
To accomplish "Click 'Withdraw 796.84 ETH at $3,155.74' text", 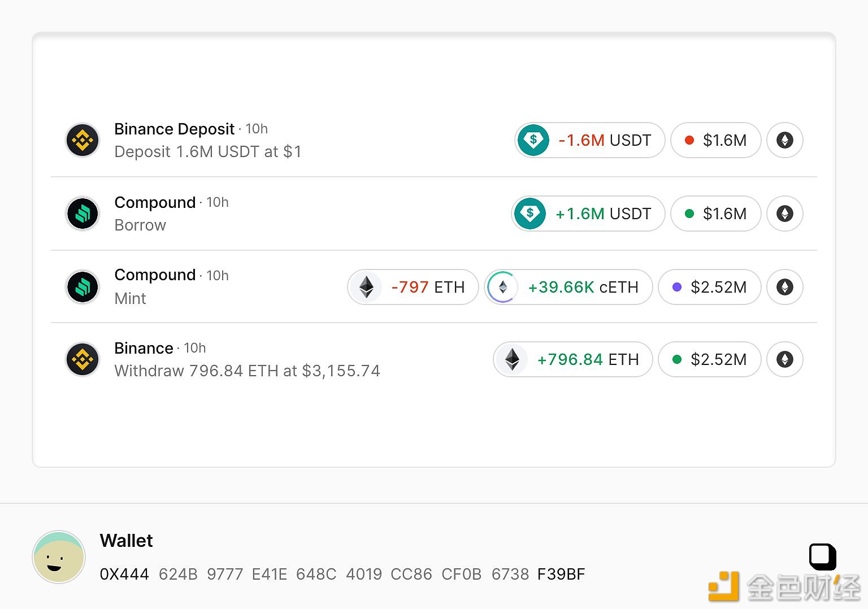I will click(247, 371).
